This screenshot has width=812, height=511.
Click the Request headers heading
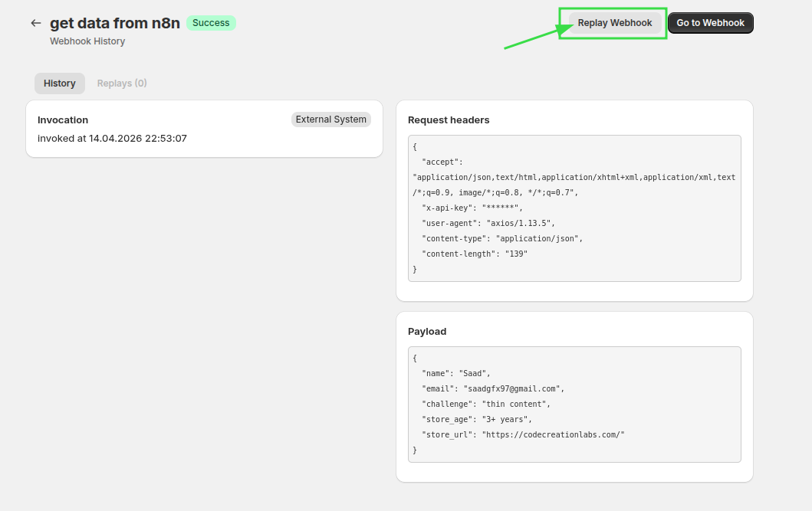(449, 120)
